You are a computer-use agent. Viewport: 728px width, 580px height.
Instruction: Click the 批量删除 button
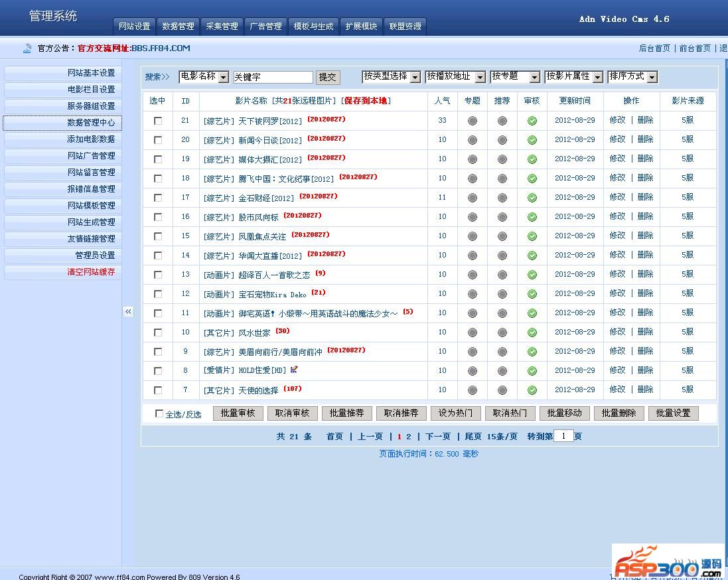point(619,413)
